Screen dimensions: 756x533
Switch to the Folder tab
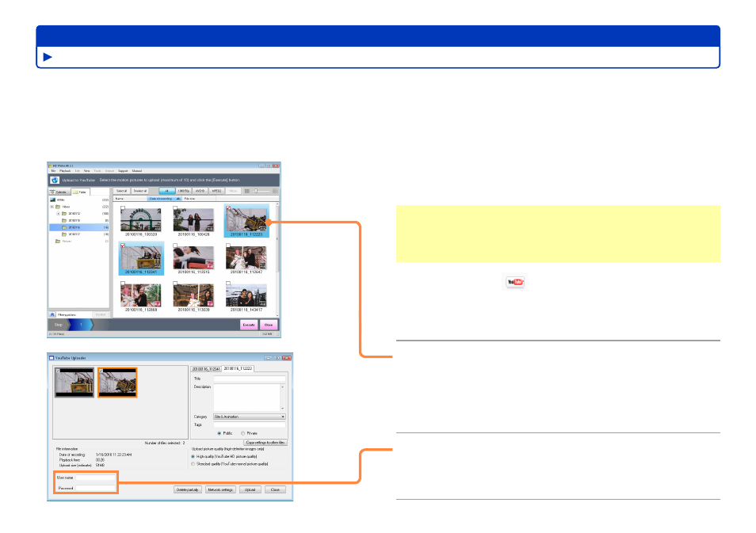pos(80,192)
